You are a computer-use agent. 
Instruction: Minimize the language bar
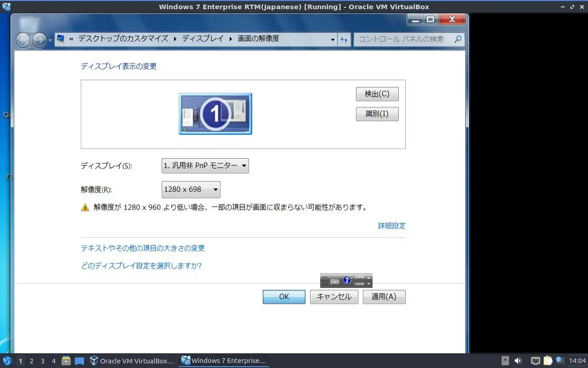[368, 277]
